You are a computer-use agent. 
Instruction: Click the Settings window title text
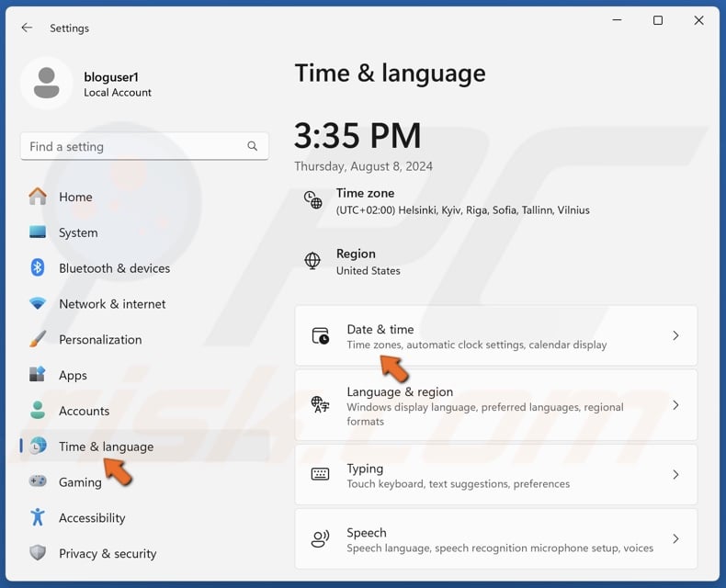coord(70,28)
